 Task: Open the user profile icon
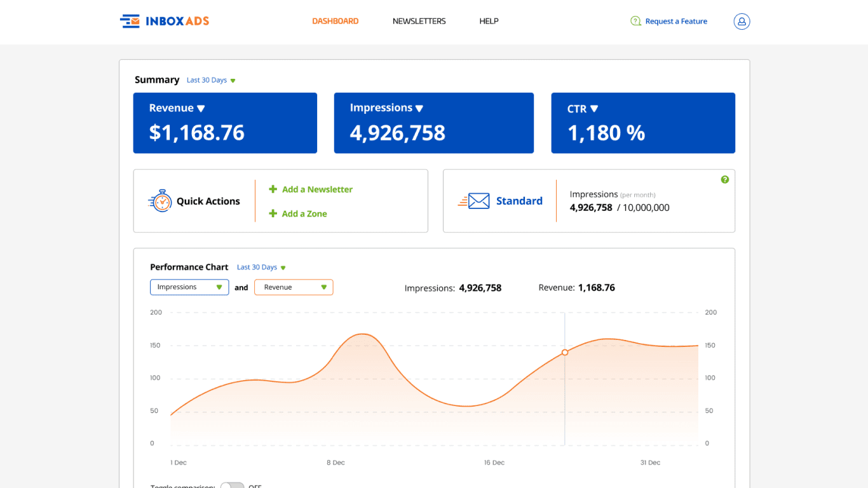tap(742, 21)
